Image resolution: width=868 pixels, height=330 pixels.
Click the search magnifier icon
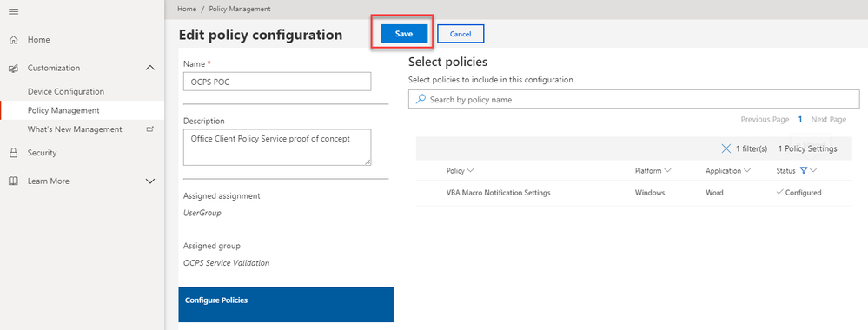pyautogui.click(x=421, y=99)
